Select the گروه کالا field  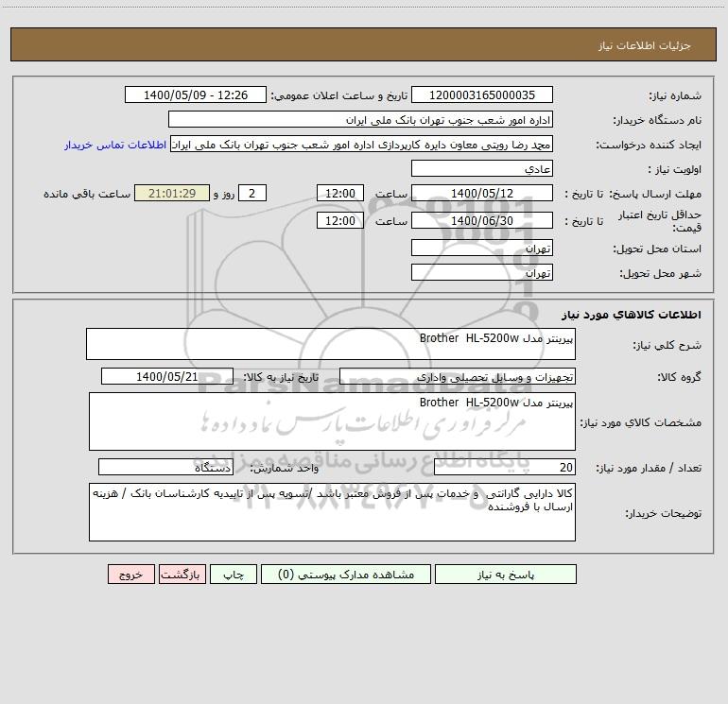[x=458, y=376]
